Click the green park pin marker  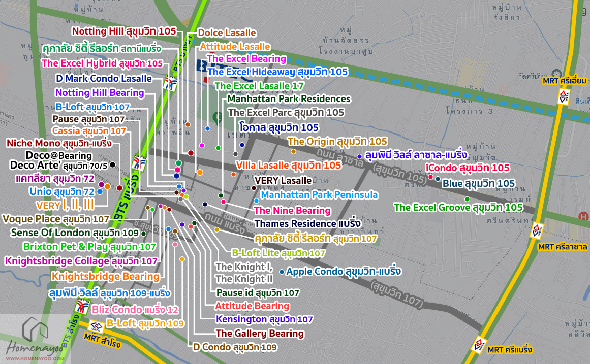pyautogui.click(x=217, y=118)
